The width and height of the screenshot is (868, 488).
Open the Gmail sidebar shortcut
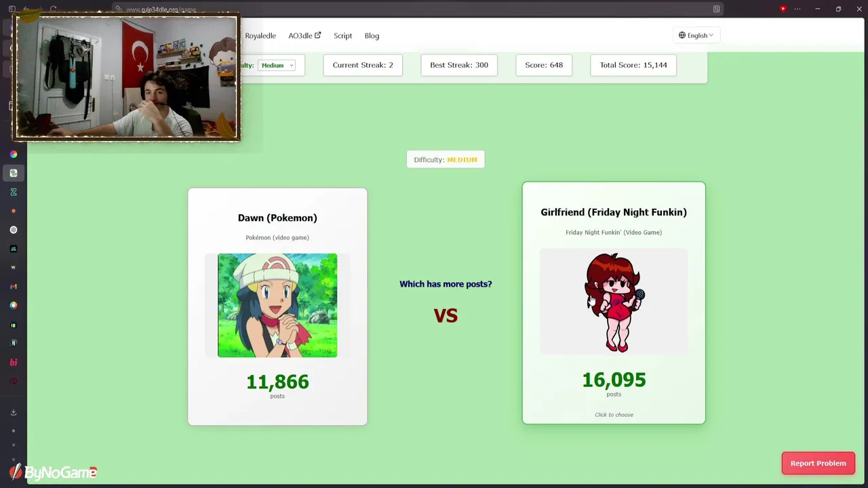click(13, 287)
